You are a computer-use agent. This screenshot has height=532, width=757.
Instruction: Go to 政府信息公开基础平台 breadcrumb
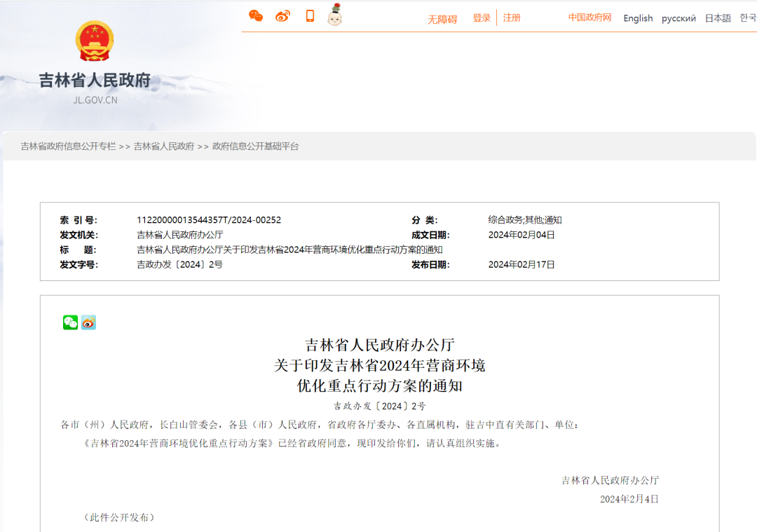tap(255, 146)
